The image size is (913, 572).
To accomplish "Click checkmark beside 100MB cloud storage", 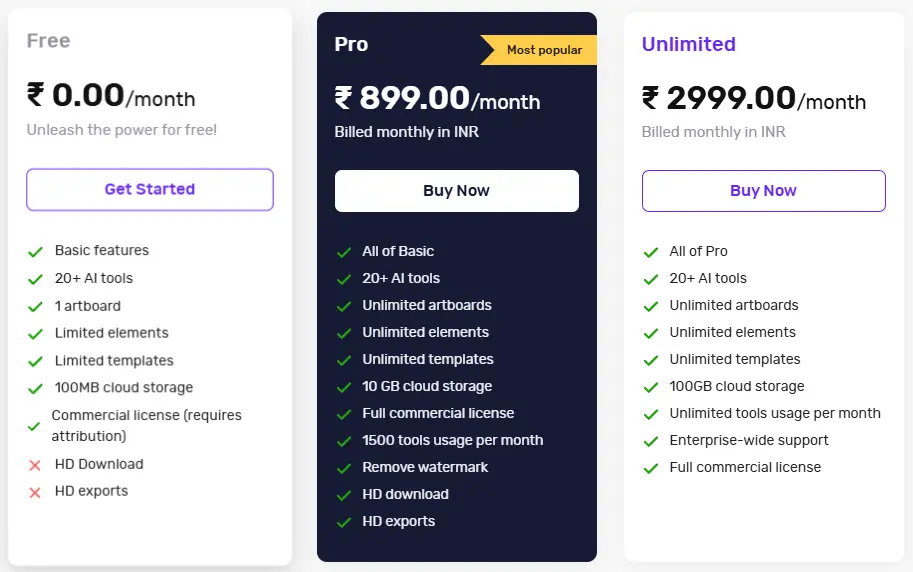I will pos(35,388).
